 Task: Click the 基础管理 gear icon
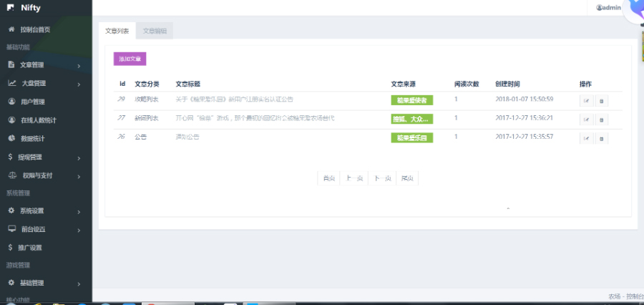[x=11, y=283]
